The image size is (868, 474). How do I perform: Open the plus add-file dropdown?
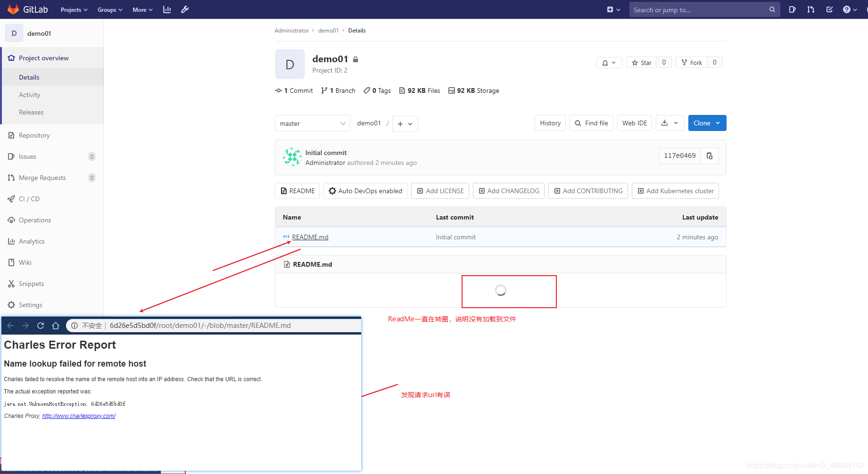[x=405, y=124]
